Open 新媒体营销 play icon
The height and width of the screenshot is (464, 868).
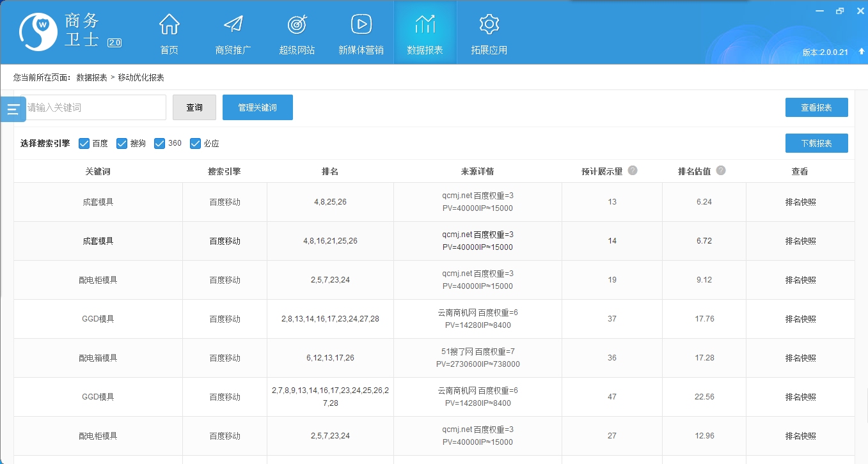pos(361,25)
